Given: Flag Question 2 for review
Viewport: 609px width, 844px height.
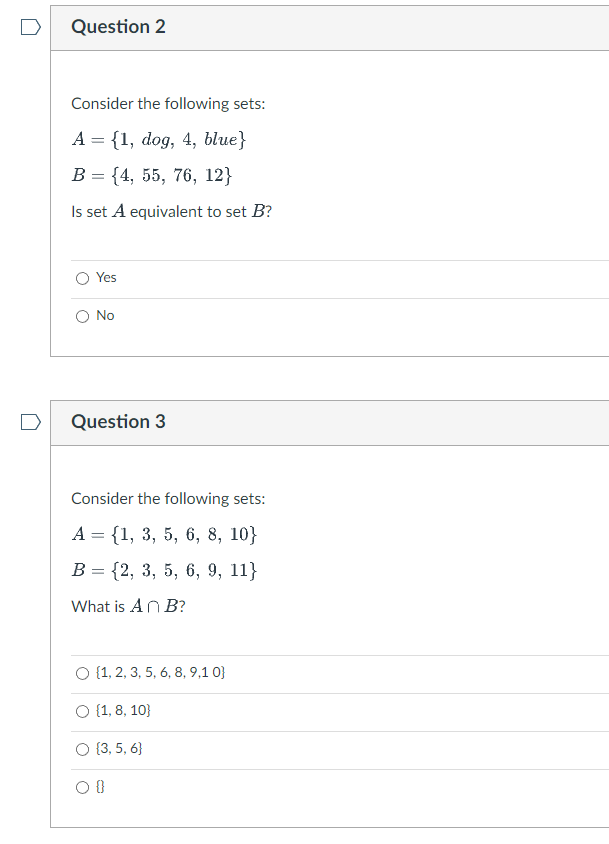Looking at the screenshot, I should [30, 27].
